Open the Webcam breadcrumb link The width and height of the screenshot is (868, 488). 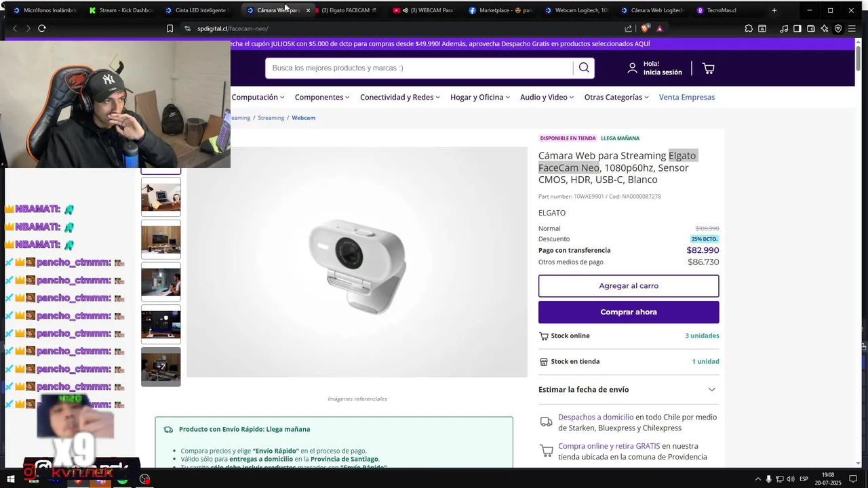click(x=303, y=118)
